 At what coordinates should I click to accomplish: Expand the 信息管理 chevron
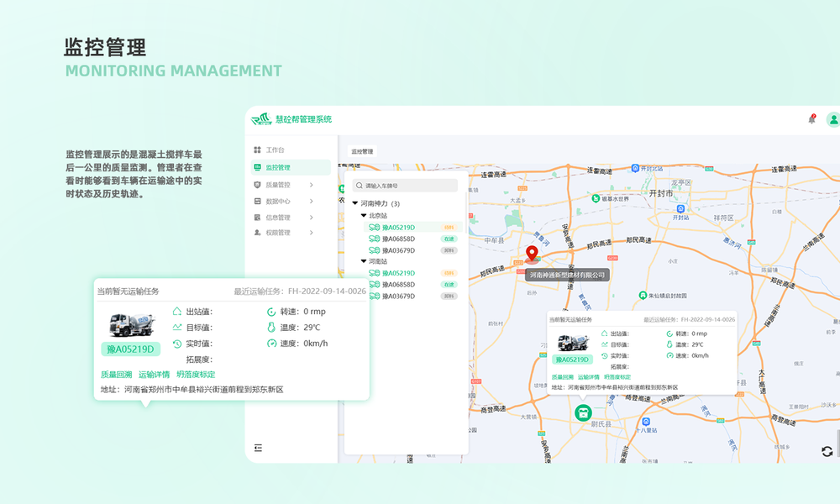[312, 218]
